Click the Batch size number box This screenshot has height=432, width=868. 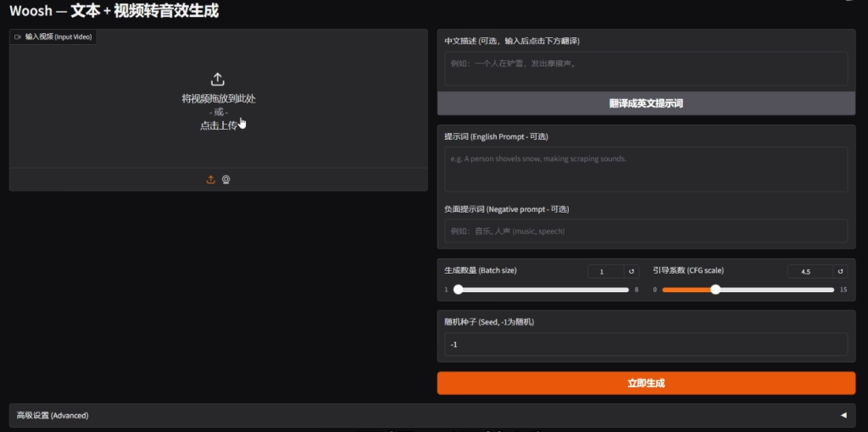[605, 272]
